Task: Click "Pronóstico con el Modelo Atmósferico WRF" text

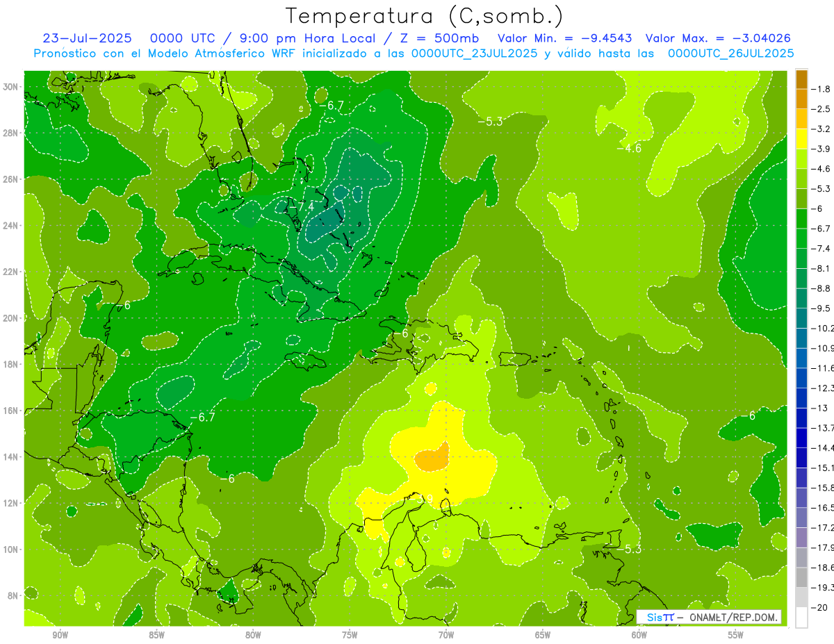Action: [165, 53]
